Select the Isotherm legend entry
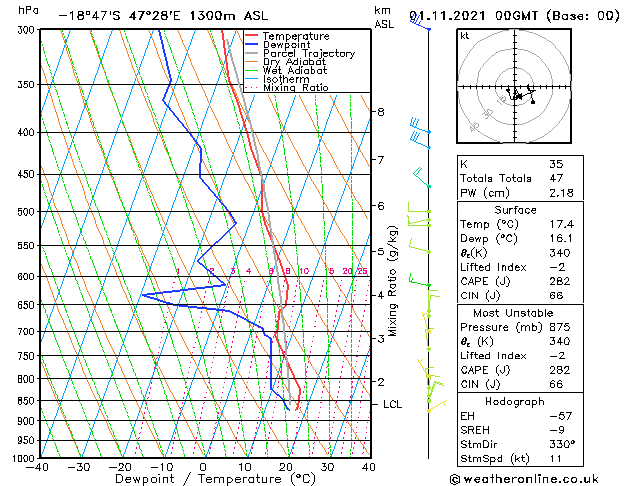 pos(286,79)
